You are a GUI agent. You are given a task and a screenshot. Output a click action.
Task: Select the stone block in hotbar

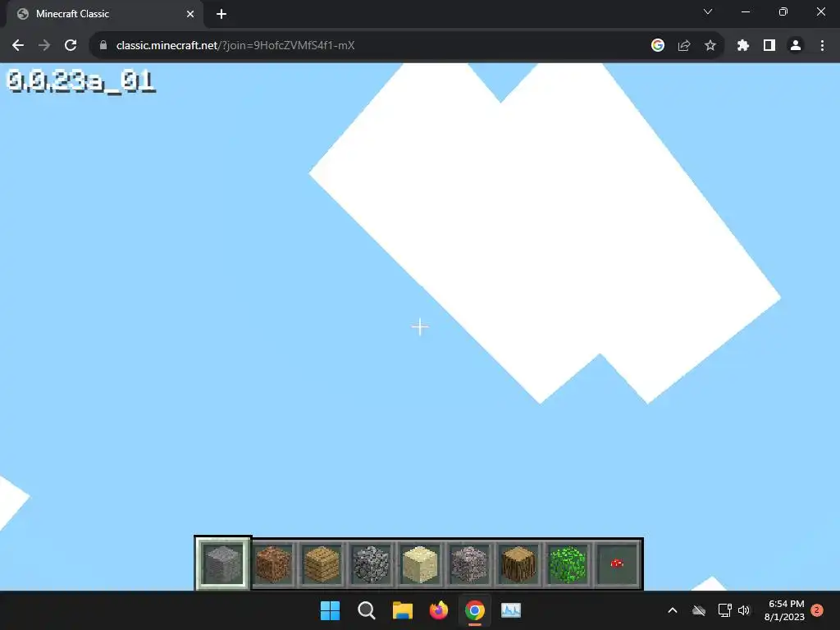pyautogui.click(x=222, y=564)
